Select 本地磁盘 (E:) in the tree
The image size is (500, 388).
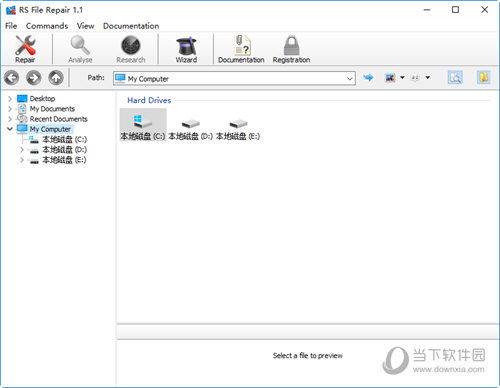coord(64,160)
